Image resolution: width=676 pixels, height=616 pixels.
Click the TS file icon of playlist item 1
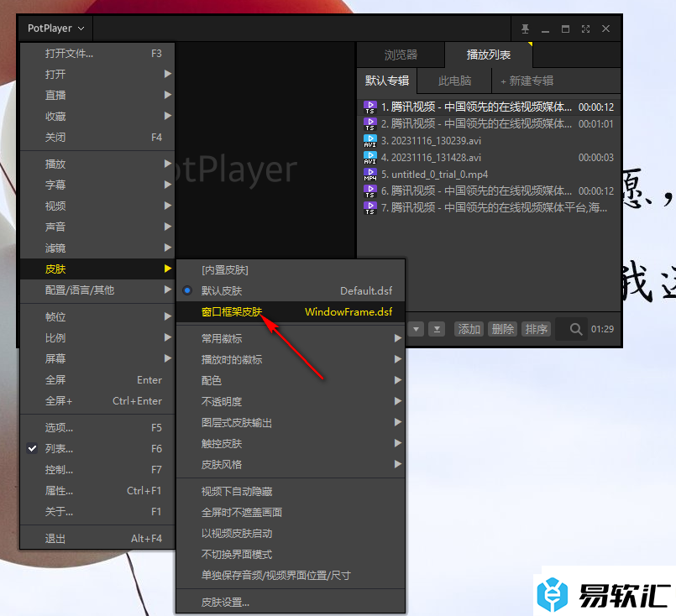click(369, 107)
